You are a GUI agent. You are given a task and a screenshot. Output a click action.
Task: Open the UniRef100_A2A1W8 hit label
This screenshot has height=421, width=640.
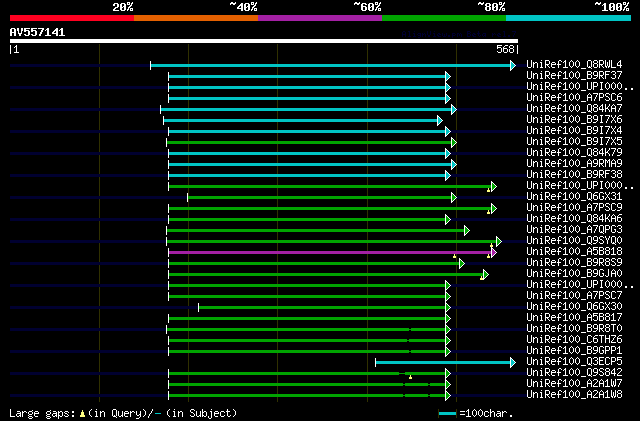coord(574,395)
